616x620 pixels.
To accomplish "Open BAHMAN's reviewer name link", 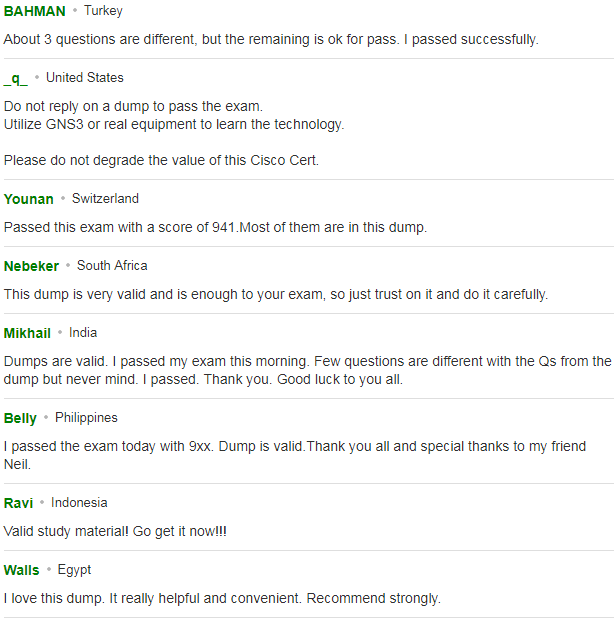I will pos(34,11).
